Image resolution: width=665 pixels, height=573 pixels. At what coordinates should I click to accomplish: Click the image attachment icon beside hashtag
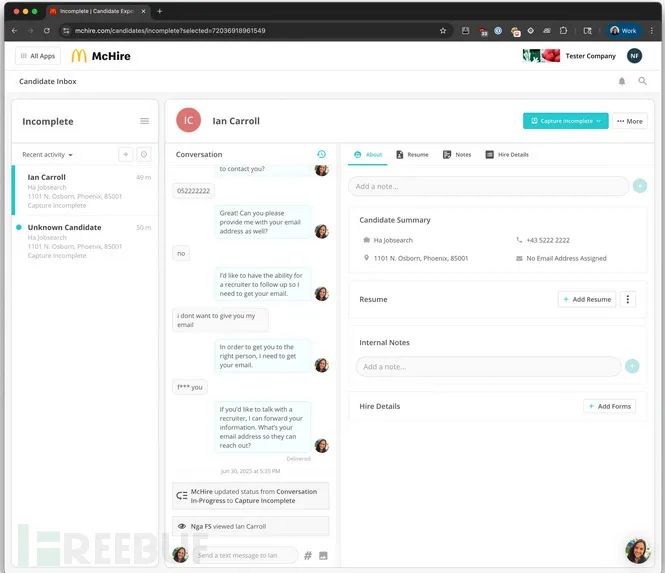[323, 555]
